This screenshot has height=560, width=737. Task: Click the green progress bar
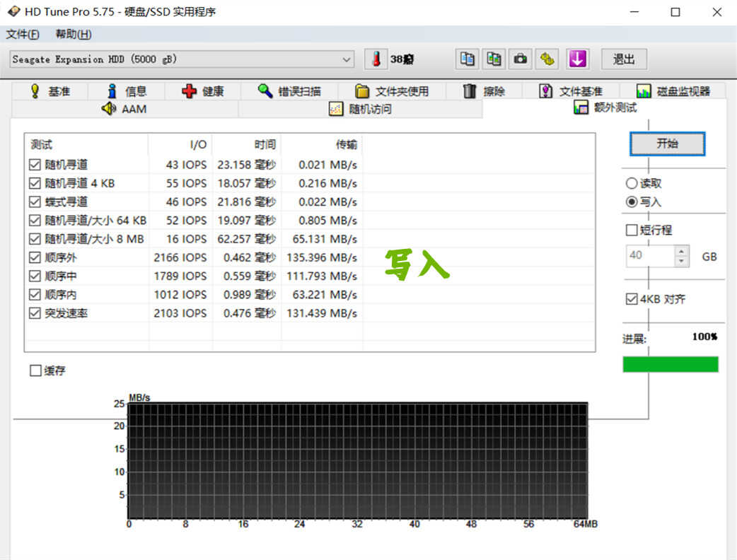coord(671,364)
